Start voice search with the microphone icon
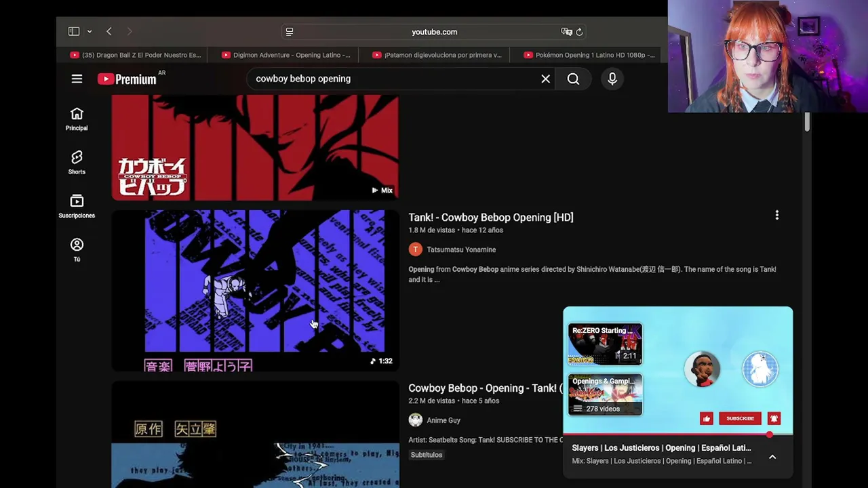This screenshot has height=488, width=868. pyautogui.click(x=612, y=79)
